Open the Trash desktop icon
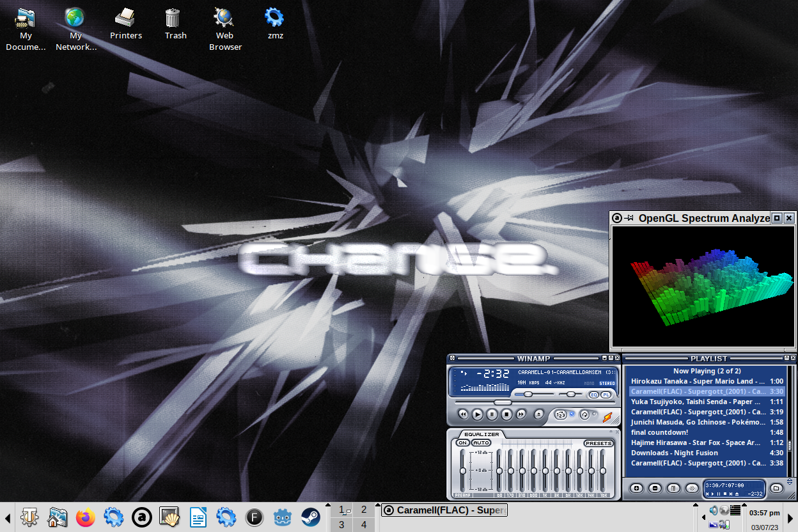 [x=175, y=24]
